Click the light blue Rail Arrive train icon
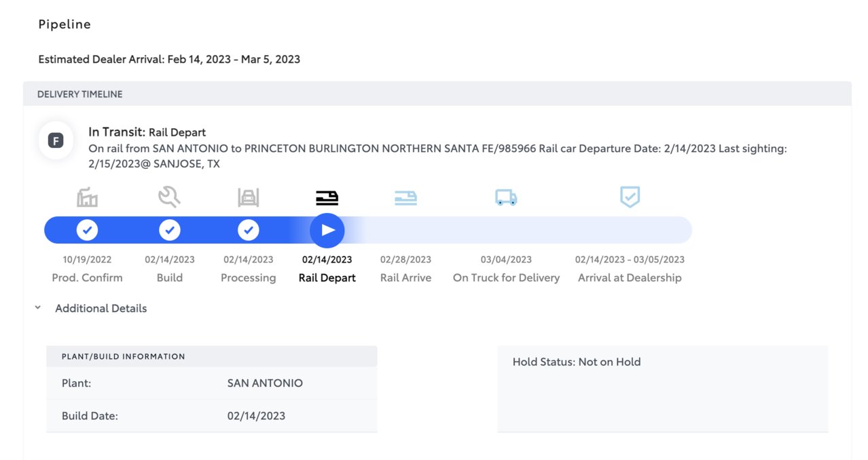The width and height of the screenshot is (868, 460). tap(405, 198)
